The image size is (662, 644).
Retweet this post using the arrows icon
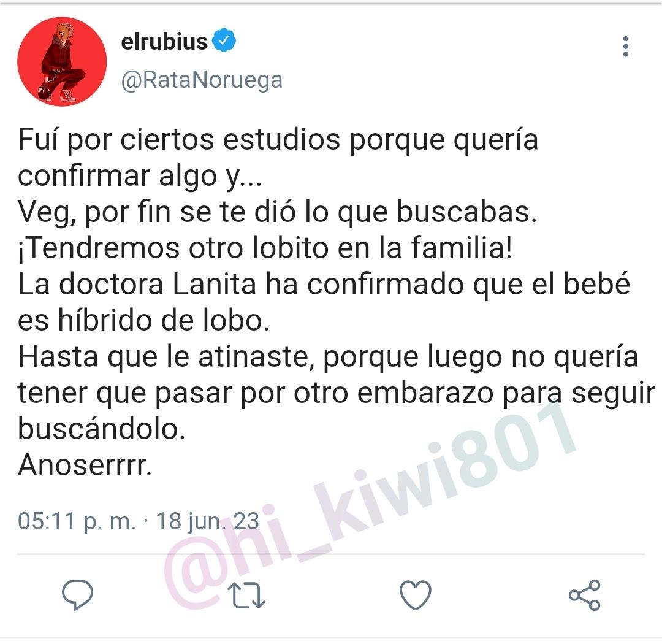(246, 596)
